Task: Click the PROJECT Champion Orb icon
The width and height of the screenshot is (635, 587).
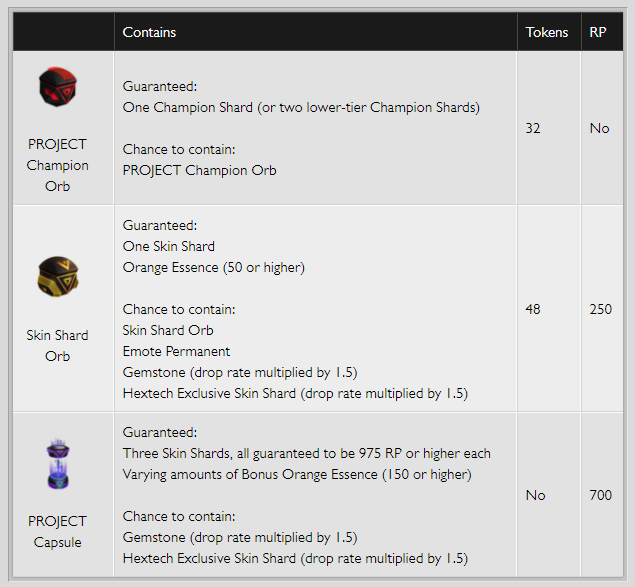Action: click(x=57, y=89)
